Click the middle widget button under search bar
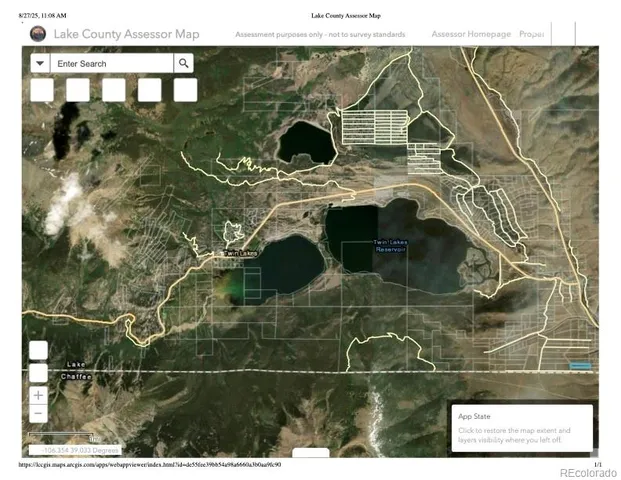Screen dimensions: 621x480 [x=114, y=90]
